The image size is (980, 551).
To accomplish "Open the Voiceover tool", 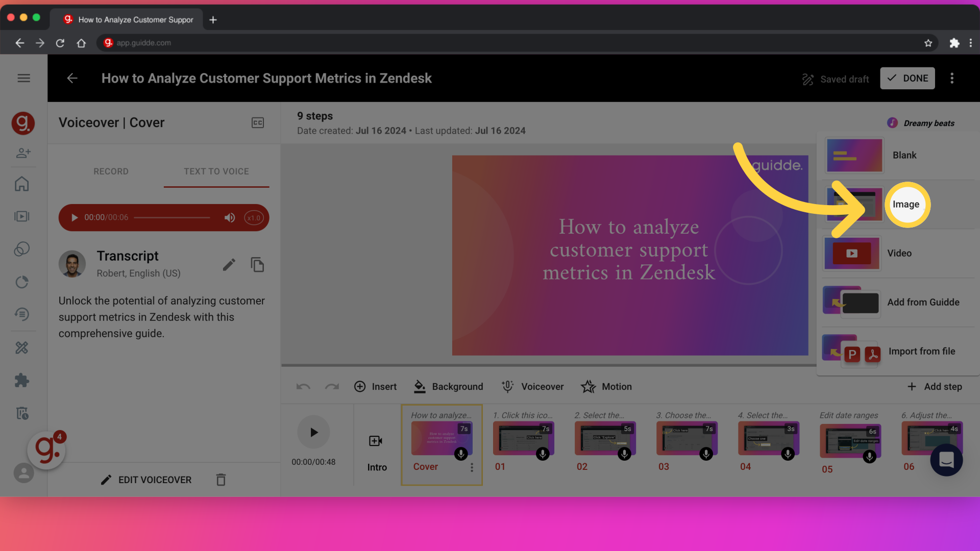I will (532, 387).
